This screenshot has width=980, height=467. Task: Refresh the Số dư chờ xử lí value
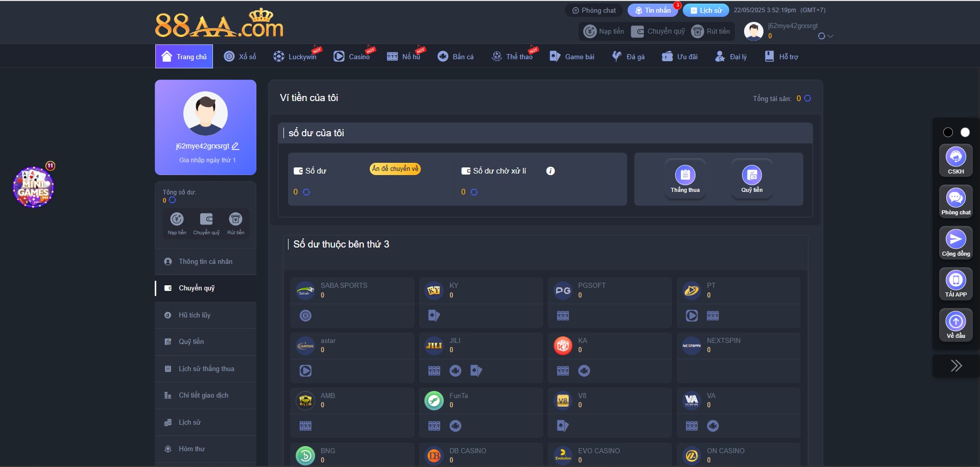click(474, 192)
